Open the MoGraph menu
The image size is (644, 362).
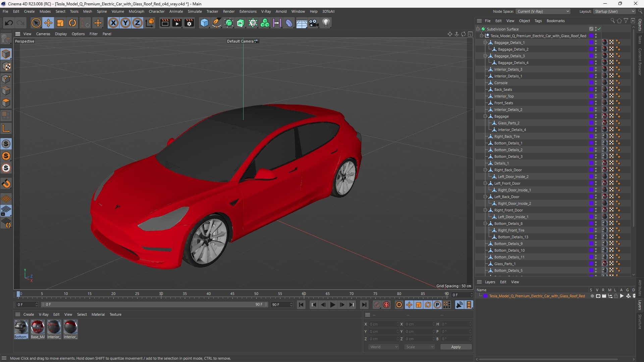136,11
